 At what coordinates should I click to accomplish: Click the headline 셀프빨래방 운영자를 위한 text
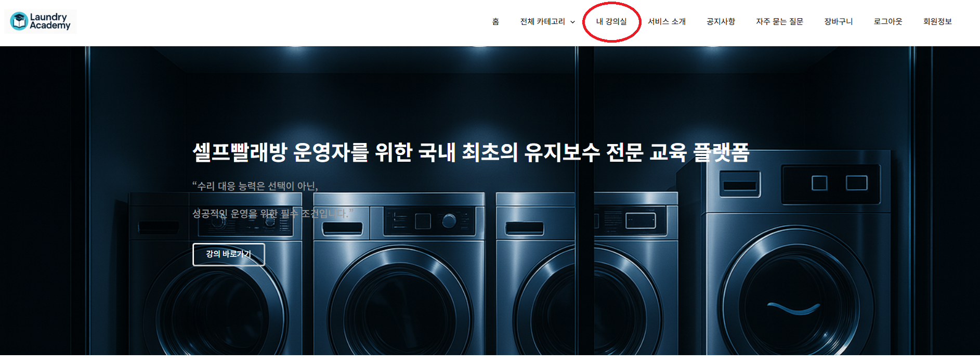point(303,152)
